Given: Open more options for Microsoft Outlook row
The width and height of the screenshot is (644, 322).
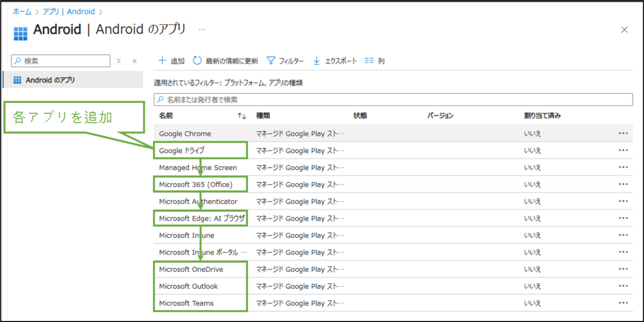Looking at the screenshot, I should [x=623, y=286].
